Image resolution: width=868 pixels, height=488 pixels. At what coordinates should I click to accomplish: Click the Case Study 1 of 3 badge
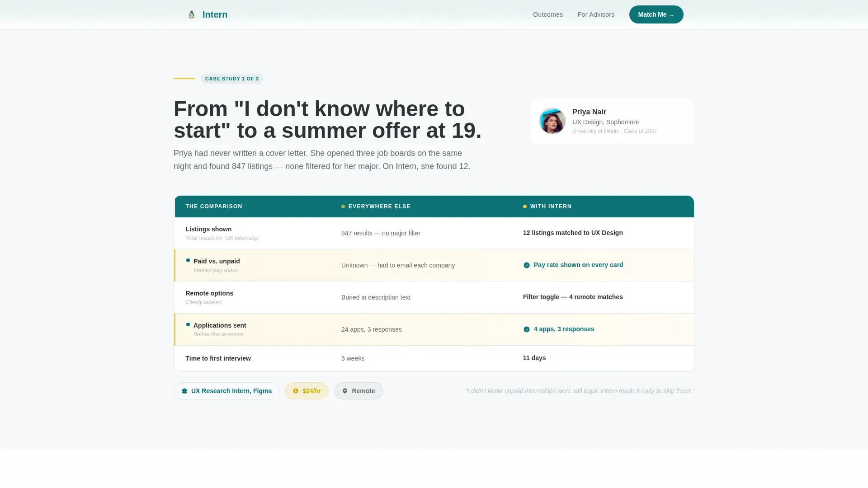232,79
